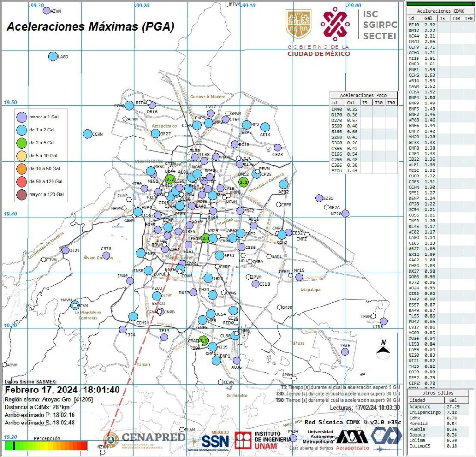Click the 'Aceleraciones CDMX' table title
This screenshot has height=457, width=476.
point(440,11)
